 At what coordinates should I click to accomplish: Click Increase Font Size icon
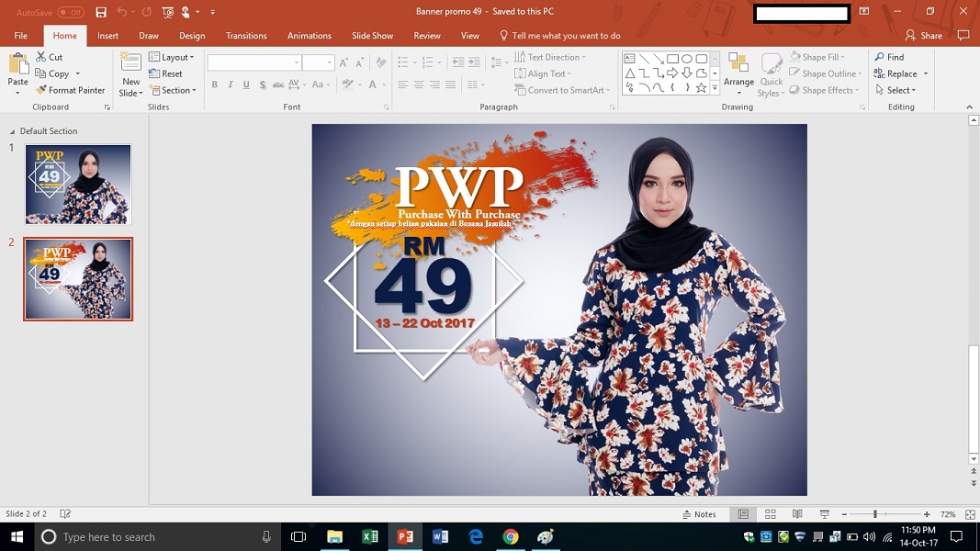[344, 63]
